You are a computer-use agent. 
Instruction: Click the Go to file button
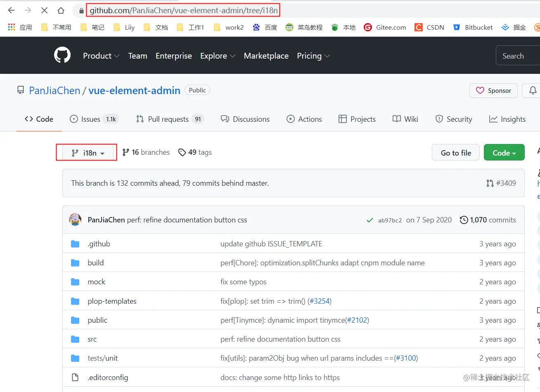tap(456, 153)
